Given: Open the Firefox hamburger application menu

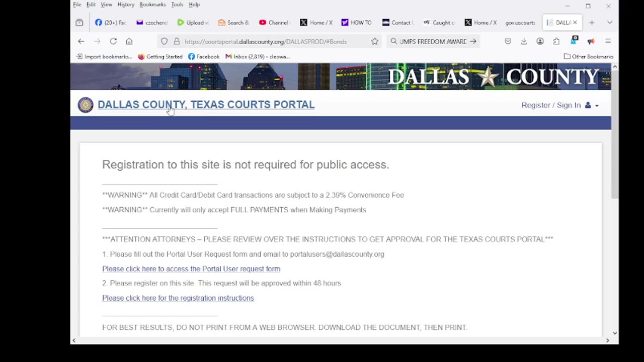Looking at the screenshot, I should click(608, 41).
